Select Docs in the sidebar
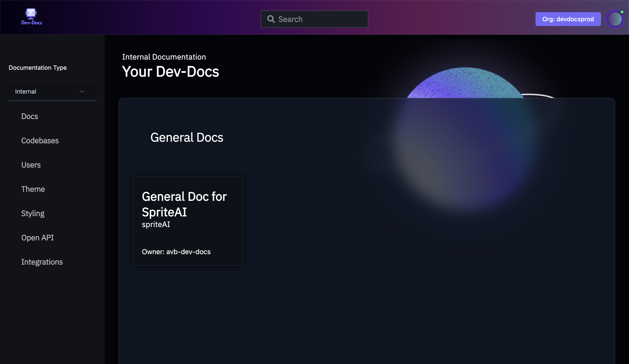Viewport: 629px width, 364px height. click(x=29, y=116)
